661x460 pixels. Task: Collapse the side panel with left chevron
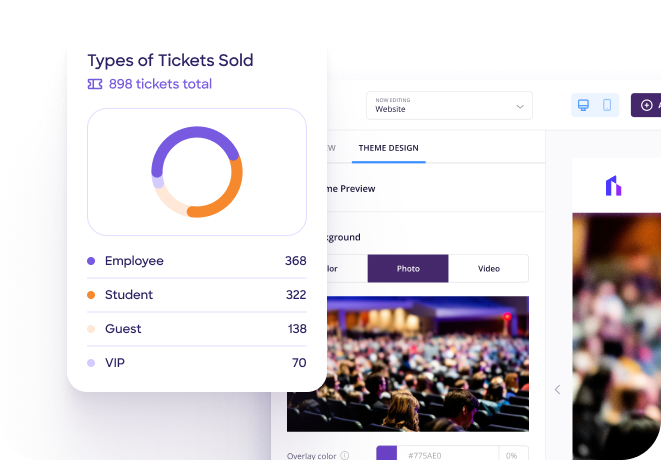click(x=557, y=389)
